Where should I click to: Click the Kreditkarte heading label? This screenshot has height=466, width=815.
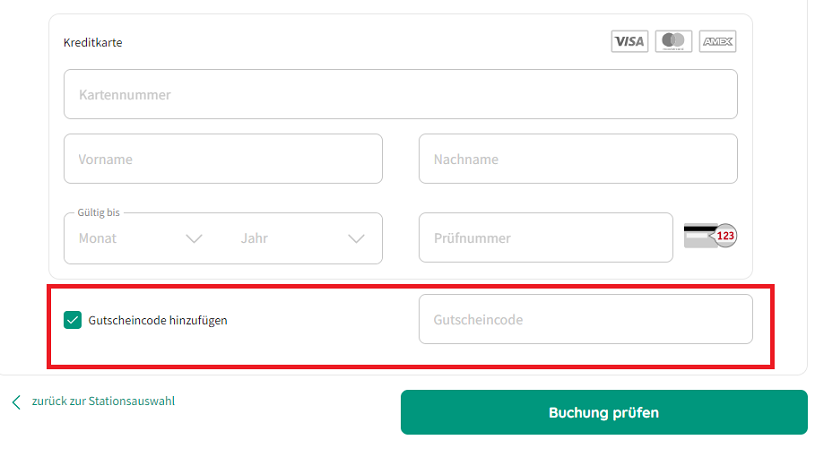tap(93, 43)
